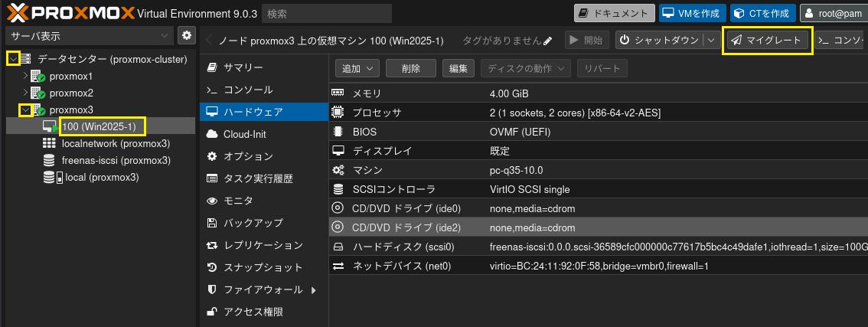The image size is (868, 327).
Task: Open the アクセス権限 tab
Action: pyautogui.click(x=264, y=312)
